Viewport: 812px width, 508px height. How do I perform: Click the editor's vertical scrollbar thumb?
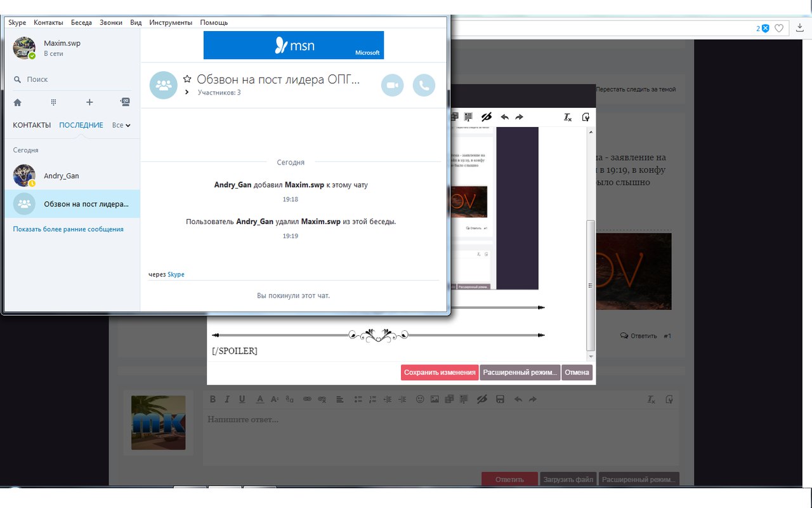click(591, 286)
